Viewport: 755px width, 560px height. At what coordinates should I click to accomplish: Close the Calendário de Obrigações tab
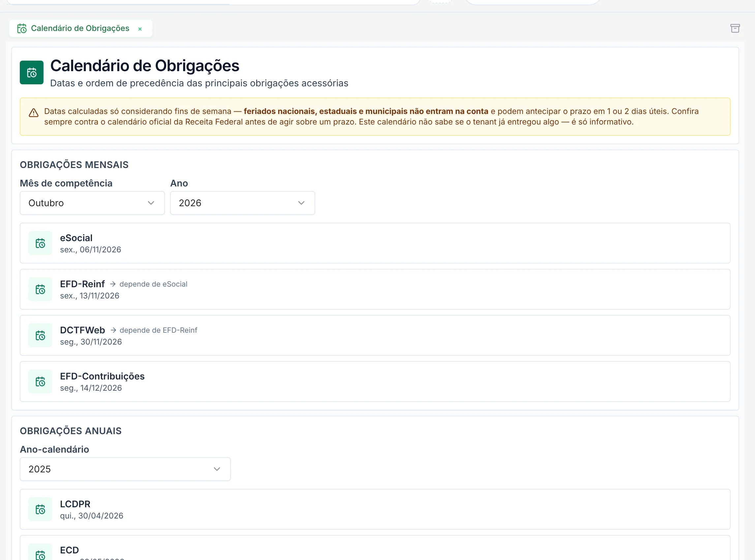point(140,29)
